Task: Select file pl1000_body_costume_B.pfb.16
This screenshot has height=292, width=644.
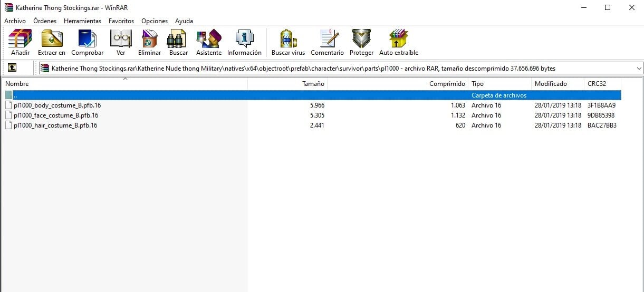Action: tap(57, 105)
